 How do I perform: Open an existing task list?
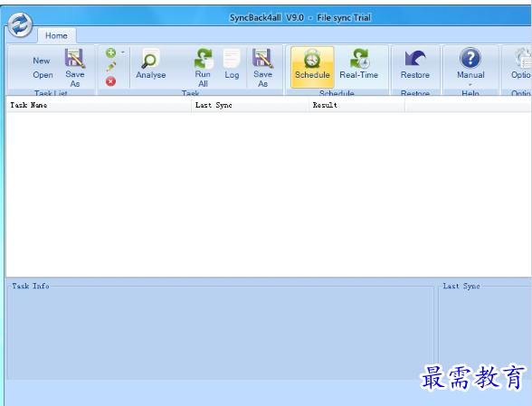tap(43, 75)
